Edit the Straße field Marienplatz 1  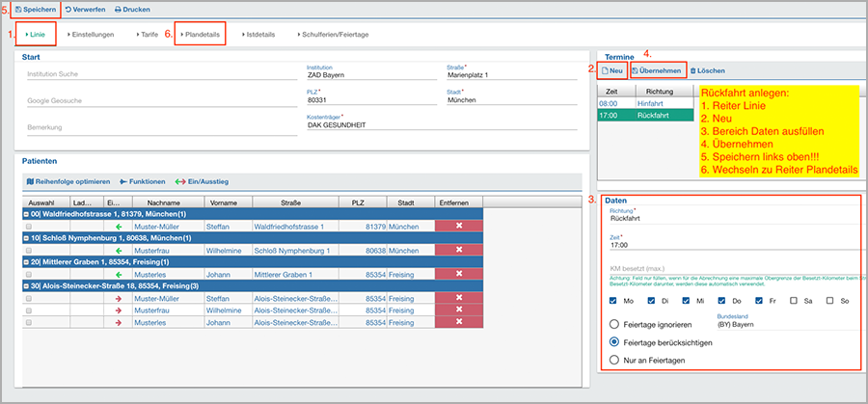click(x=511, y=74)
